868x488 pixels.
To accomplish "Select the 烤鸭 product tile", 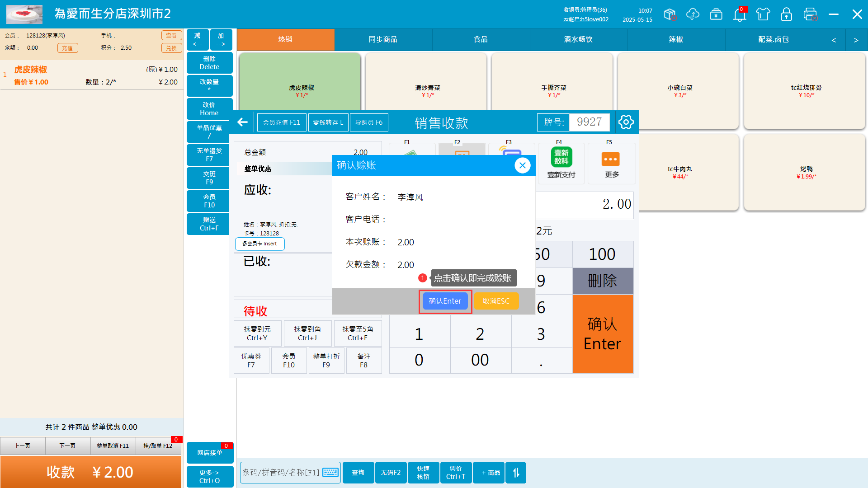I will coord(806,172).
